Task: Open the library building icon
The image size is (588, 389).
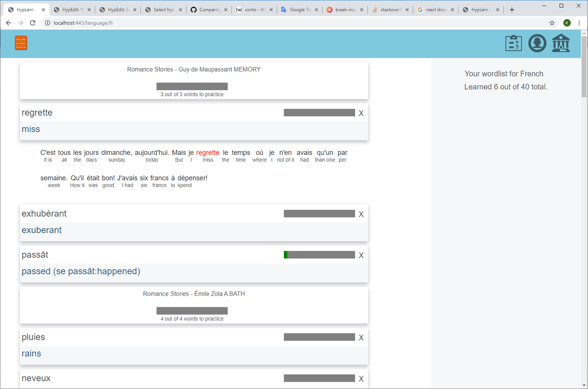Action: point(561,43)
